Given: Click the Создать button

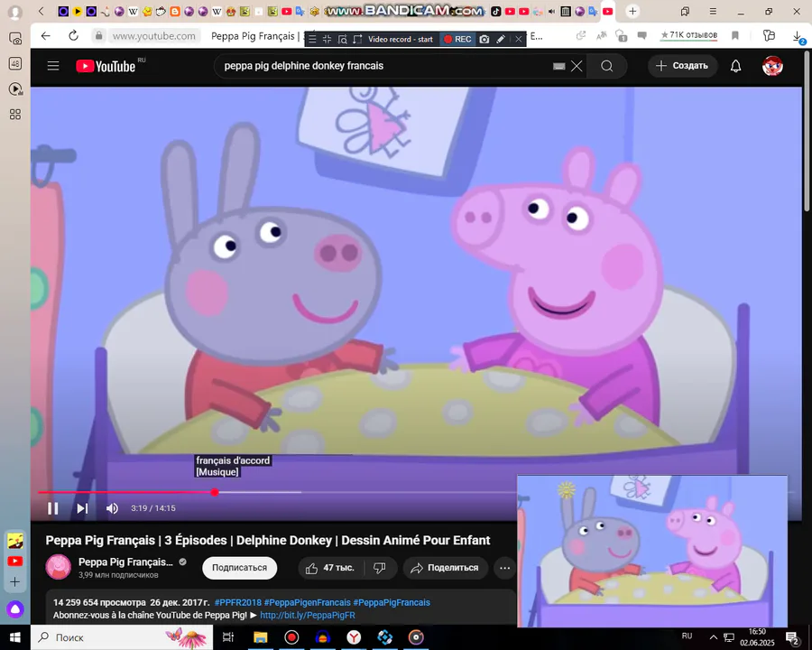Looking at the screenshot, I should tap(683, 66).
